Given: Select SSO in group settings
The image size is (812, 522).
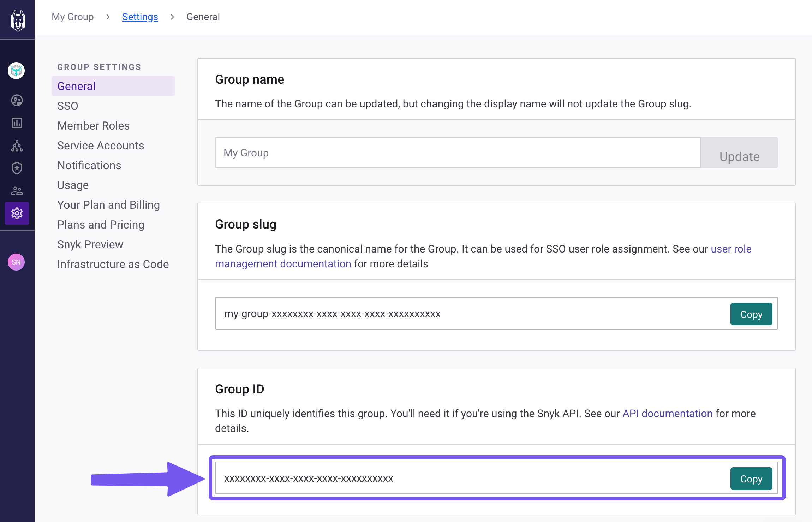Looking at the screenshot, I should coord(68,106).
